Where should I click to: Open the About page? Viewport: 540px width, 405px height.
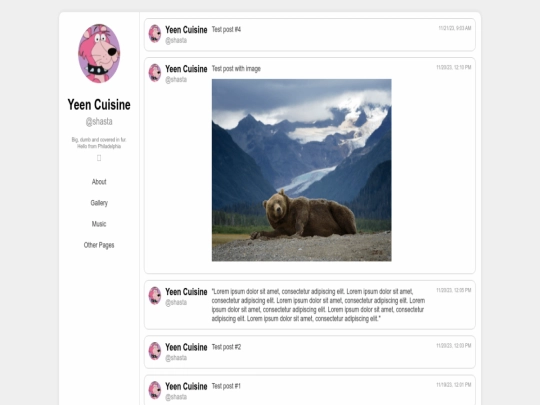pyautogui.click(x=99, y=182)
